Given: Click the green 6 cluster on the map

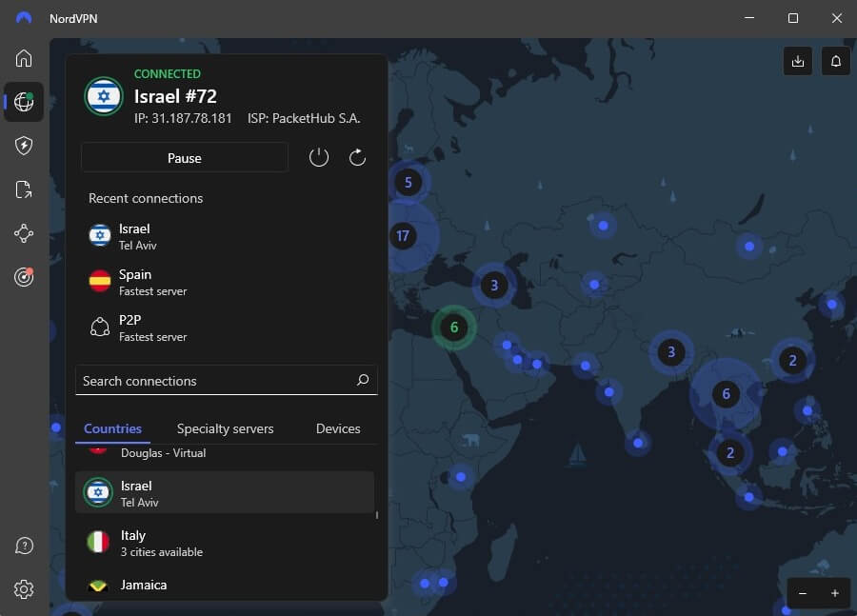Looking at the screenshot, I should click(453, 328).
